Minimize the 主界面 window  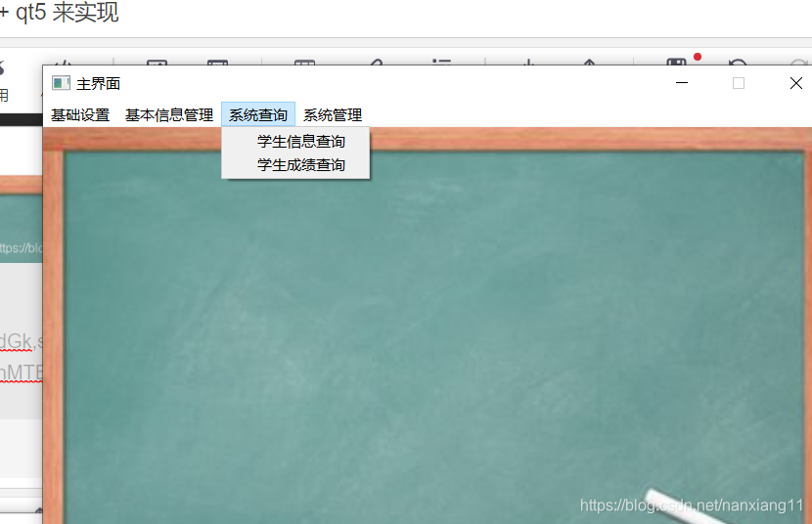point(682,83)
